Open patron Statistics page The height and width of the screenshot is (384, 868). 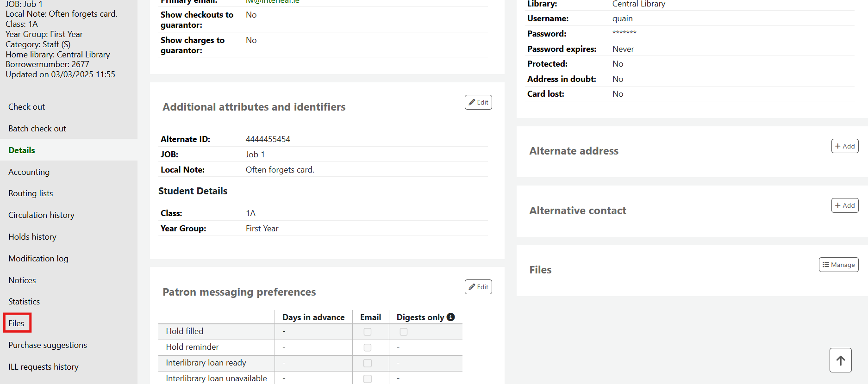click(x=24, y=302)
